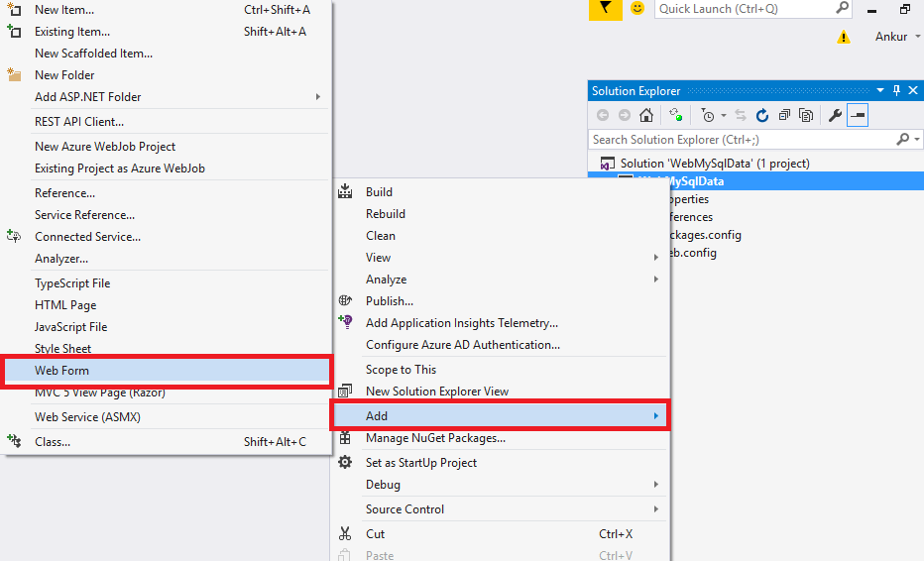The image size is (924, 561).
Task: Click the Manage NuGet Packages icon
Action: pyautogui.click(x=345, y=438)
